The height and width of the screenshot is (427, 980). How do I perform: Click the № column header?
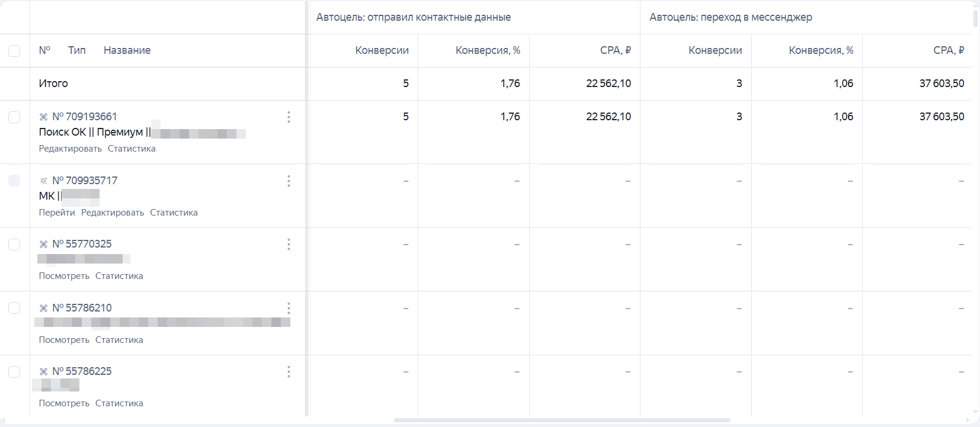click(x=44, y=50)
